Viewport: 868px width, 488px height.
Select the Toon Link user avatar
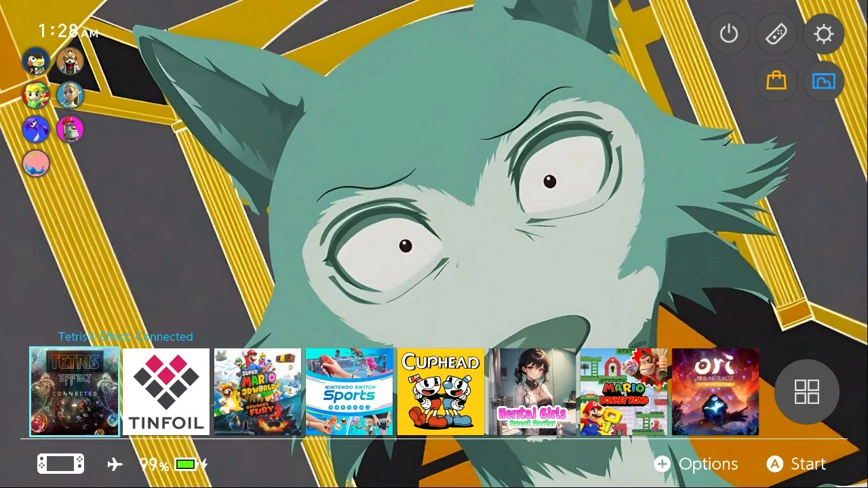[x=36, y=95]
